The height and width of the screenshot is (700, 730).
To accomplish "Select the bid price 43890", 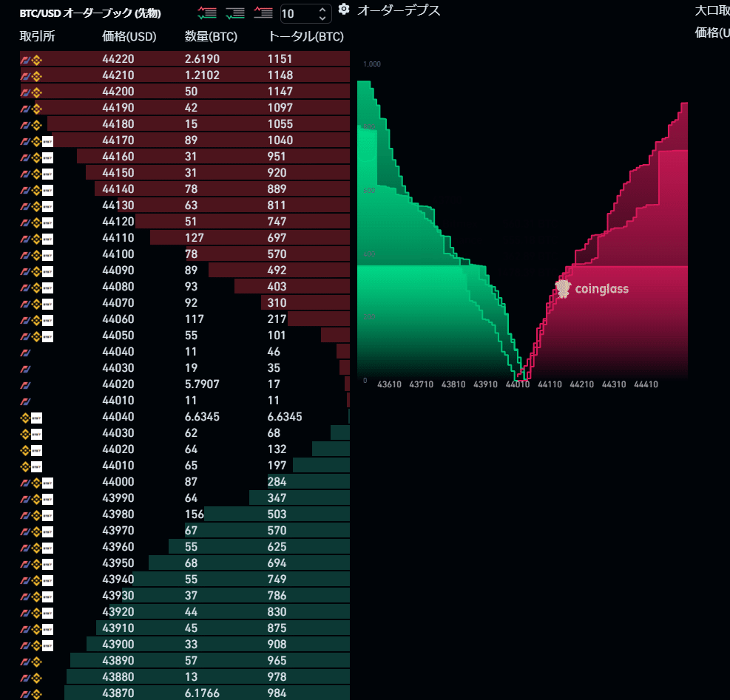I will pos(118,661).
